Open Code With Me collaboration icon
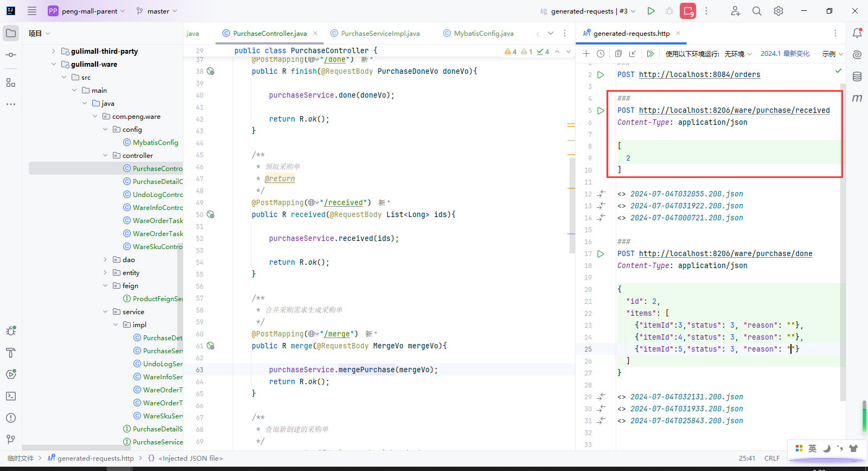 pos(735,11)
